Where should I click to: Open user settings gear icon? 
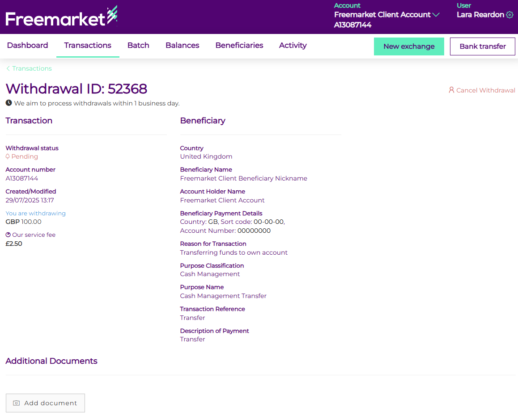tap(510, 15)
